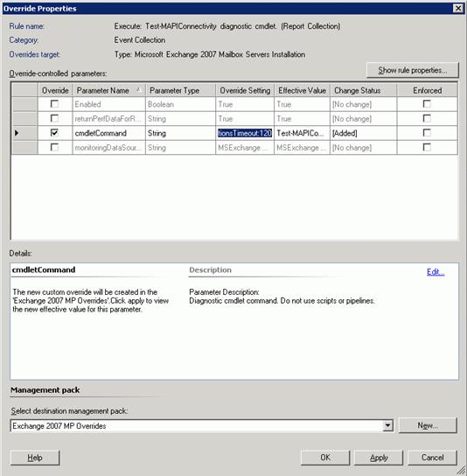467x476 pixels.
Task: Open the Help button
Action: click(x=35, y=458)
